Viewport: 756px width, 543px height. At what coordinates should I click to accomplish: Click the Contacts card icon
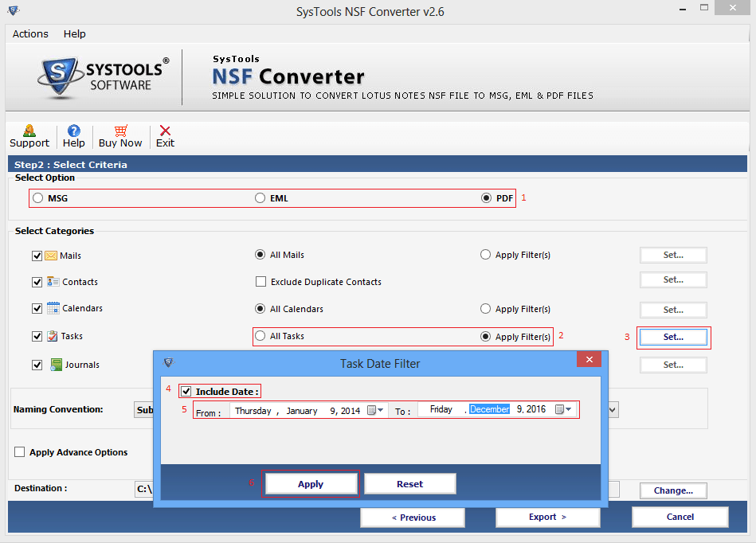[x=53, y=281]
